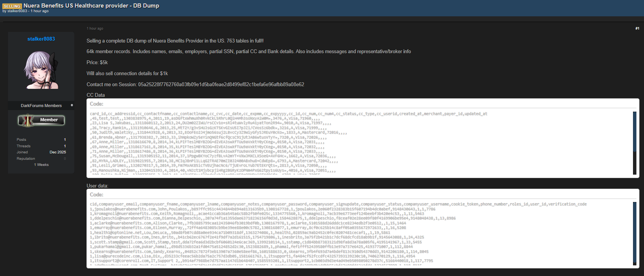Click the first Code: block header

[x=97, y=104]
